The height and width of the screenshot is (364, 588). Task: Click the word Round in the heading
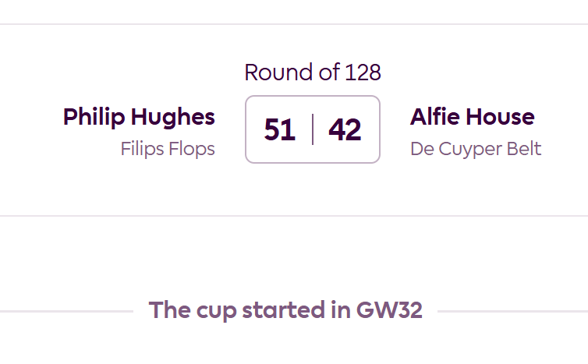(271, 72)
